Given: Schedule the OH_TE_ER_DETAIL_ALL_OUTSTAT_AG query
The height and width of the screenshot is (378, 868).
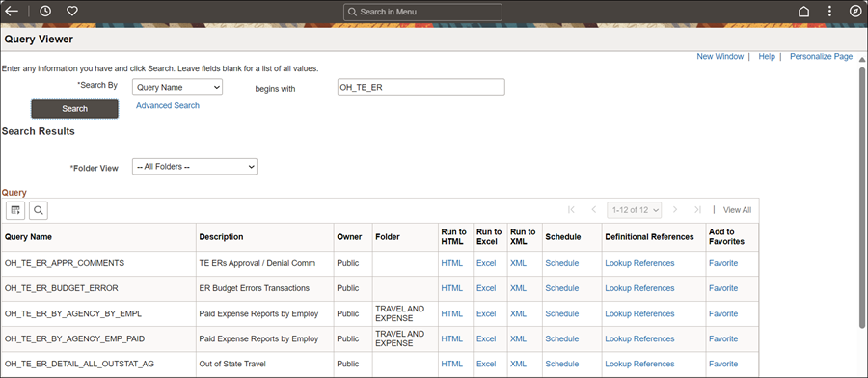Looking at the screenshot, I should (x=562, y=364).
